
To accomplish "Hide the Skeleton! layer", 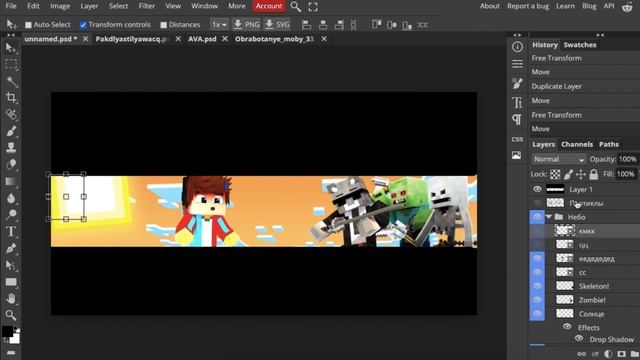I will pos(537,286).
